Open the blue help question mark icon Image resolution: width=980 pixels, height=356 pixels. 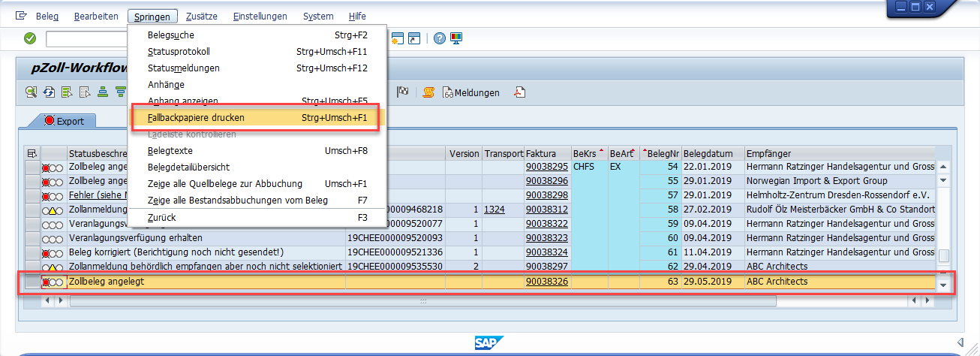(x=440, y=38)
